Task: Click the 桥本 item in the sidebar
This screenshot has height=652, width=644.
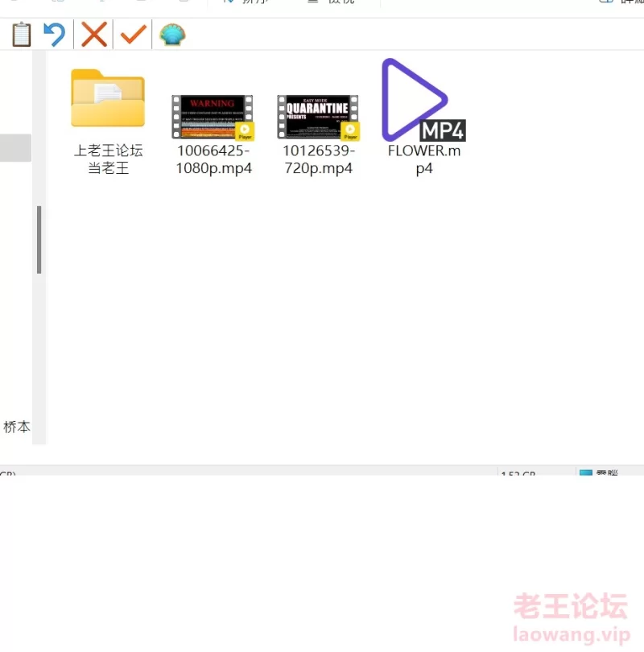Action: [x=17, y=427]
